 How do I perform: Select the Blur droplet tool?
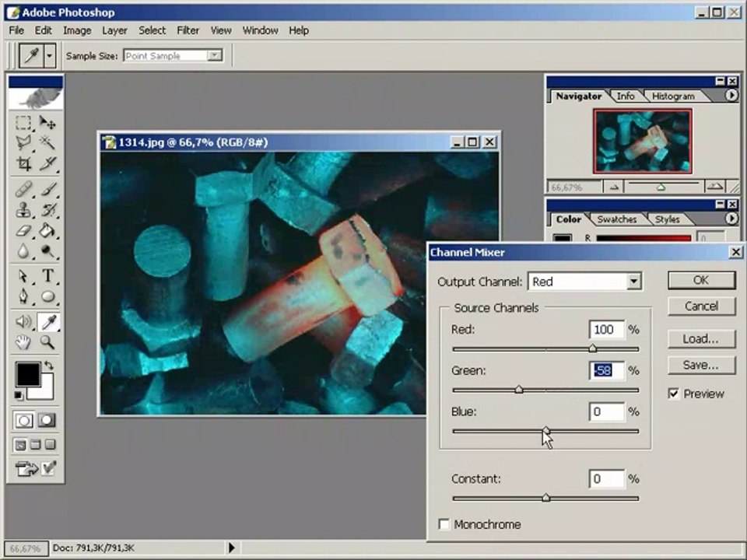pos(23,251)
